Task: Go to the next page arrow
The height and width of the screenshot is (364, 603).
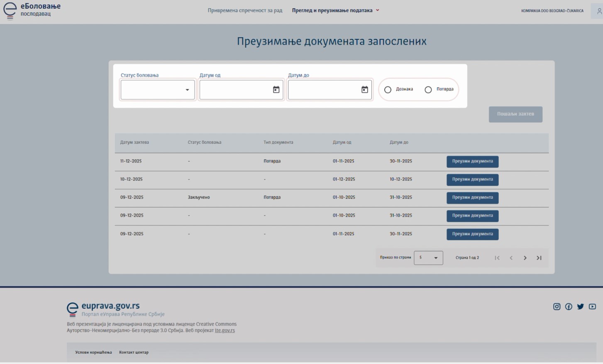Action: click(x=525, y=258)
